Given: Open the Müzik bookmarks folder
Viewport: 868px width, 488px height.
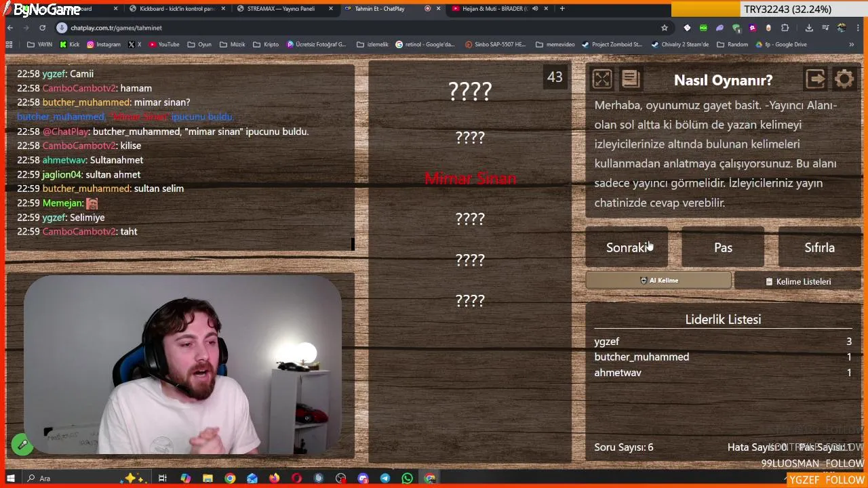Looking at the screenshot, I should [233, 45].
